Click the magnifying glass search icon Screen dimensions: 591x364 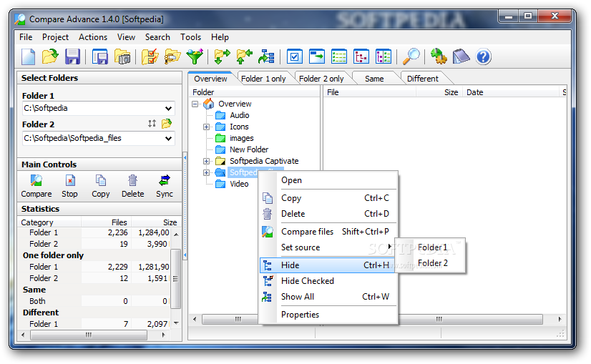click(x=411, y=57)
